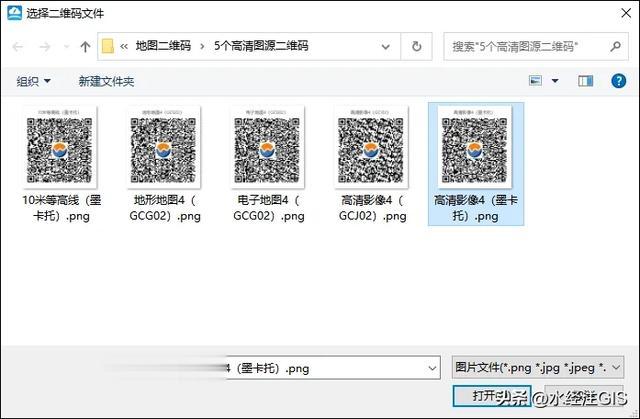Expand the address bar history dropdown
The image size is (640, 419).
385,47
